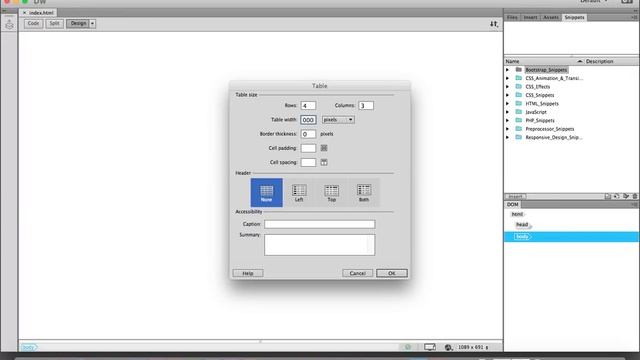
Task: Click the download speed globe icon in status bar
Action: click(x=448, y=347)
